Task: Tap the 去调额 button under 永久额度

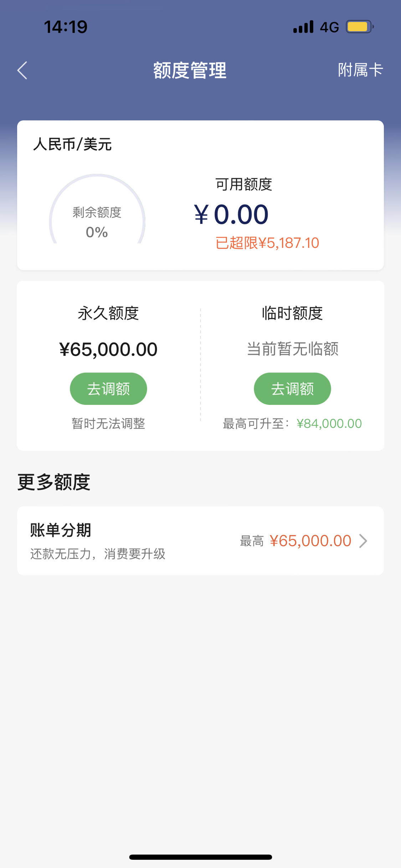Action: click(108, 389)
